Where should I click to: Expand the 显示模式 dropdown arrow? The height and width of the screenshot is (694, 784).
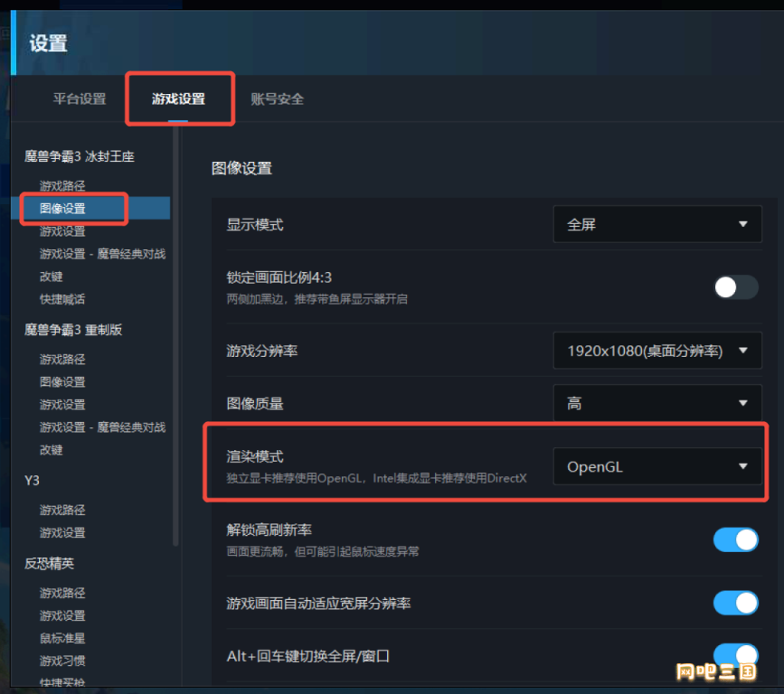743,224
